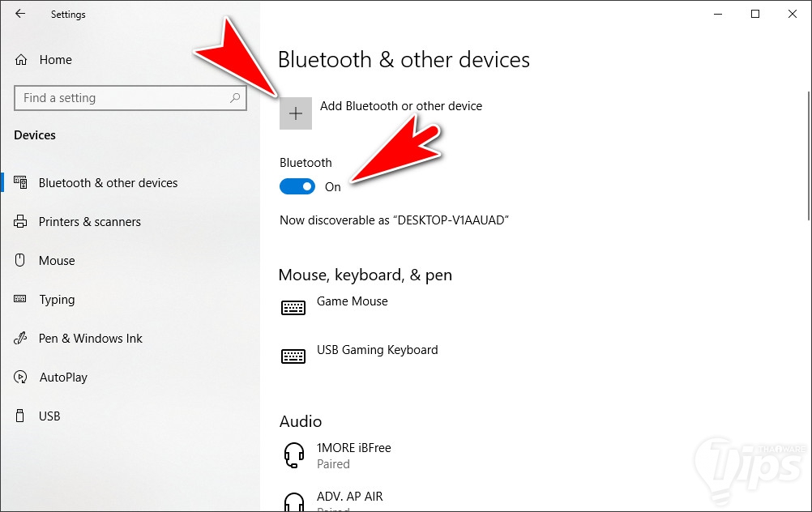
Task: Click the 1MORE iBFree headset icon
Action: tap(294, 455)
